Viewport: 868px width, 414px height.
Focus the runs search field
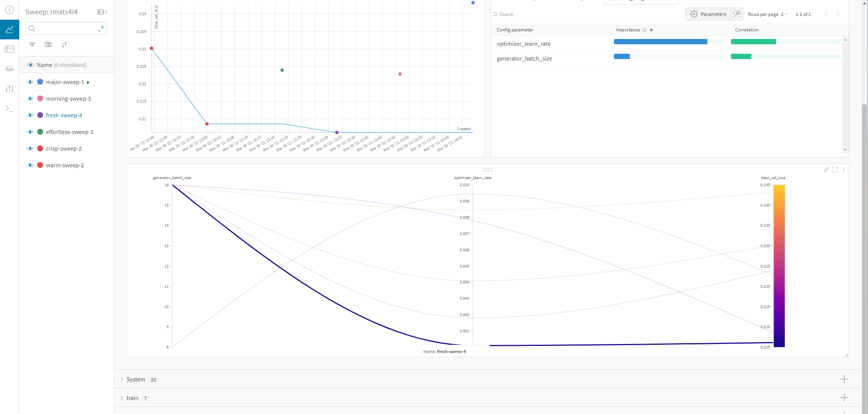tap(66, 28)
